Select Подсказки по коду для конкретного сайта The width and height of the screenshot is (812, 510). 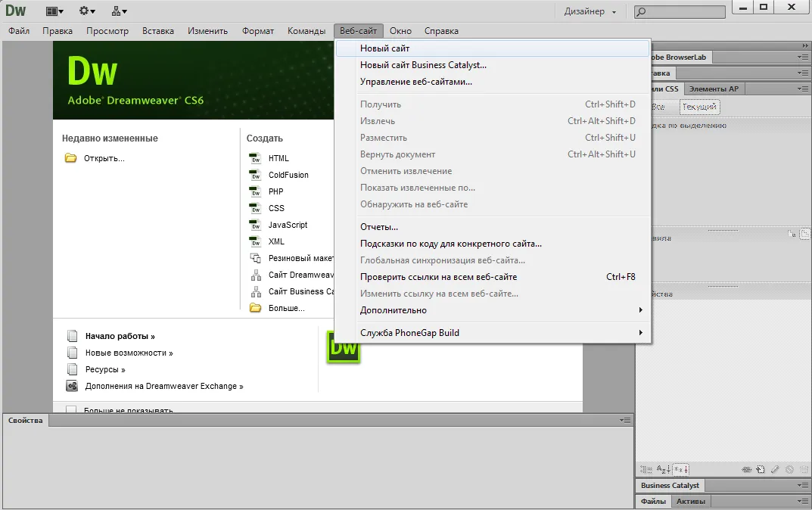(x=493, y=244)
